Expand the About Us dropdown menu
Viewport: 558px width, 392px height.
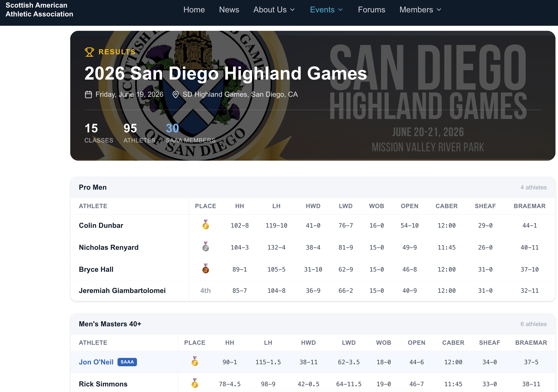point(274,10)
